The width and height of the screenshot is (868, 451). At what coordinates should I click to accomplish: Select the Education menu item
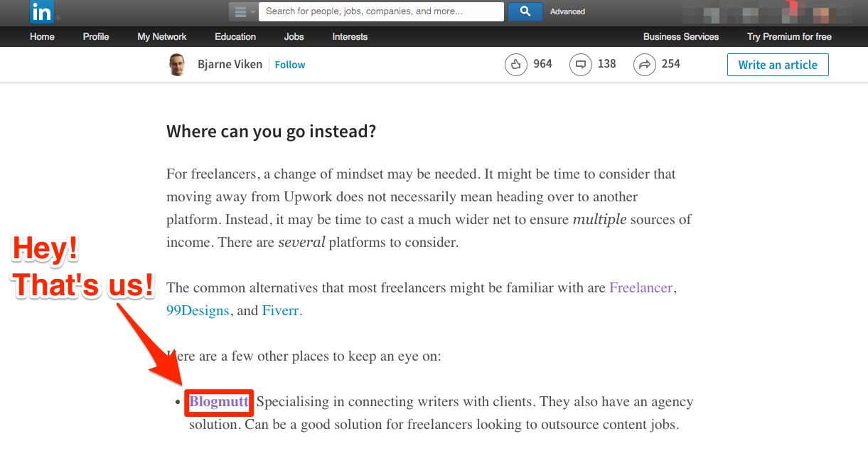(x=235, y=37)
